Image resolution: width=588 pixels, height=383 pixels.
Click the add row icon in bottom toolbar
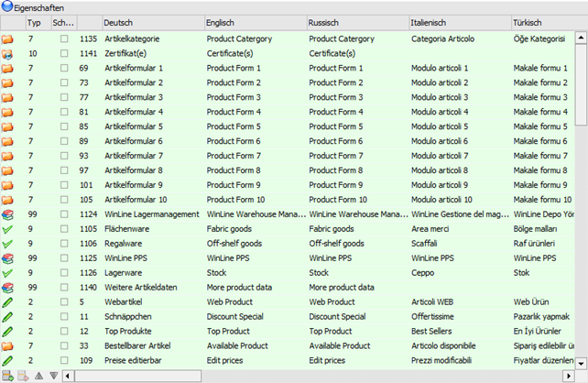tap(7, 376)
